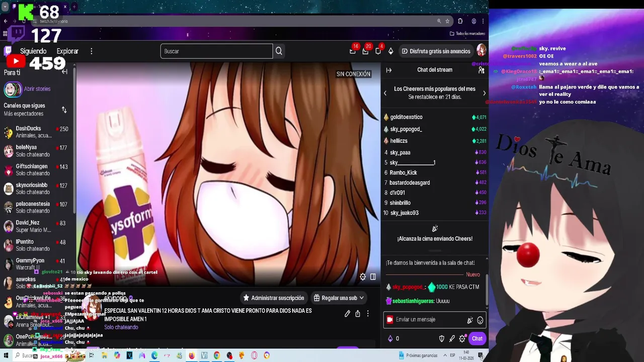The image size is (644, 362).
Task: Click the celebration cheer icon in chat input
Action: [x=470, y=320]
